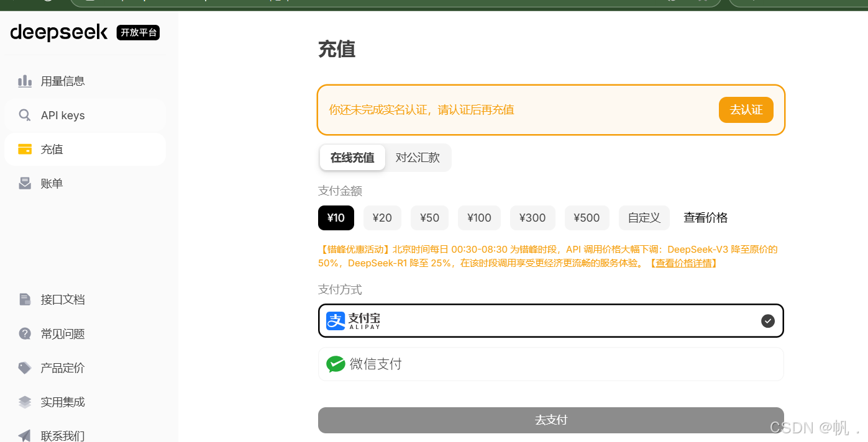Click the 查看价格 link
The height and width of the screenshot is (442, 868).
[705, 218]
